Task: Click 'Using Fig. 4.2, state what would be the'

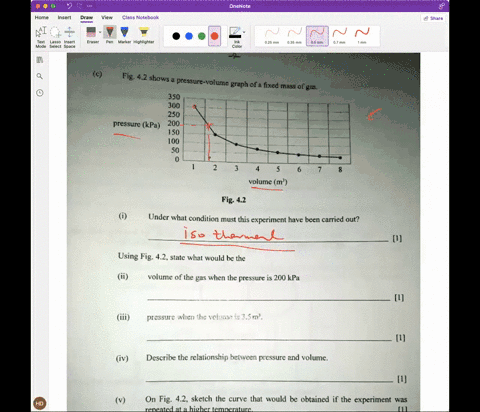Action: click(182, 257)
